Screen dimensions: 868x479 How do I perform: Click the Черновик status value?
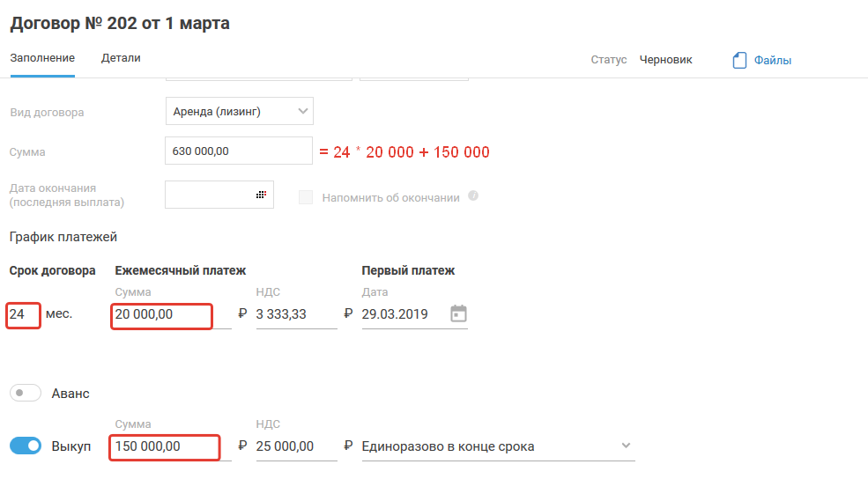(665, 60)
